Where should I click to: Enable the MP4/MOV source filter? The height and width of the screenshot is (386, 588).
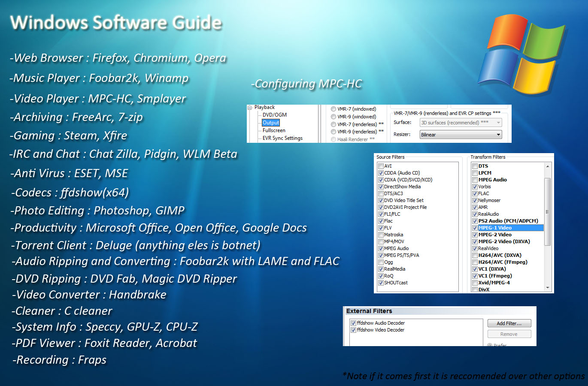381,242
